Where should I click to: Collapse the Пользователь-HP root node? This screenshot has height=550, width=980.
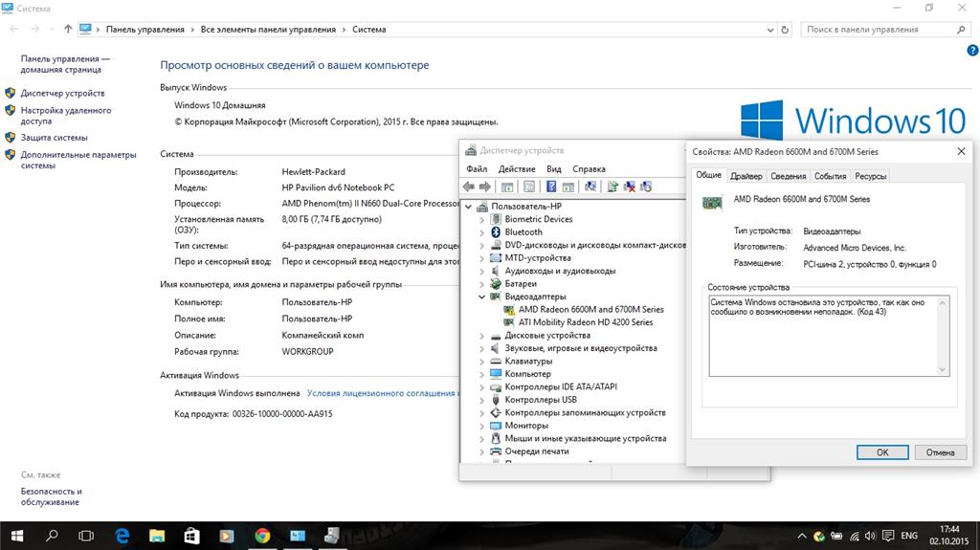tap(468, 207)
